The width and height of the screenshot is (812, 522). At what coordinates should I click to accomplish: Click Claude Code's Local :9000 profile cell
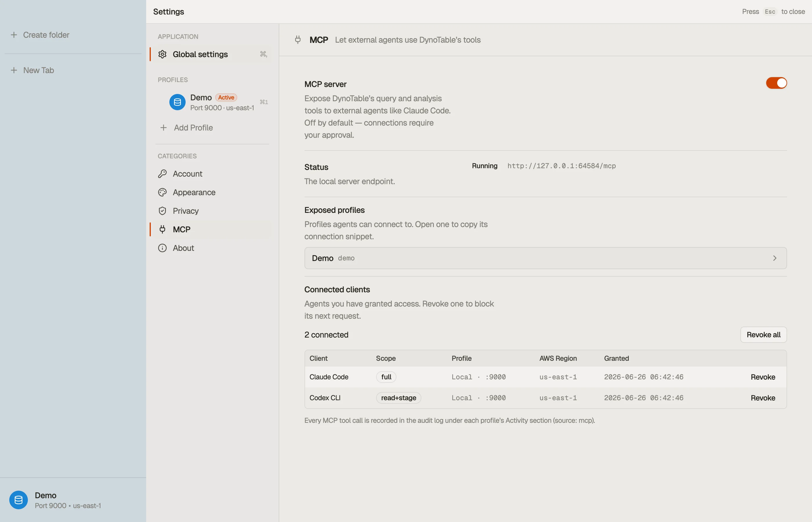click(478, 377)
